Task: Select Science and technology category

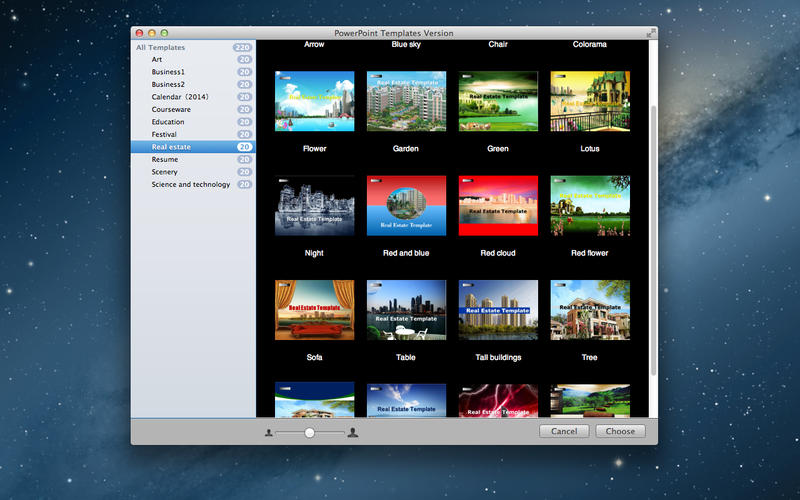Action: pos(191,184)
